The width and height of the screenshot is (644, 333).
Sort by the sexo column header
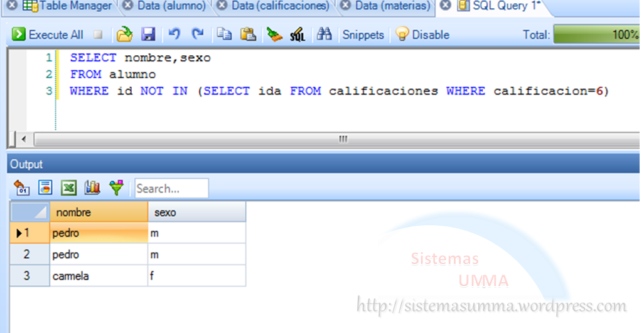coord(196,213)
